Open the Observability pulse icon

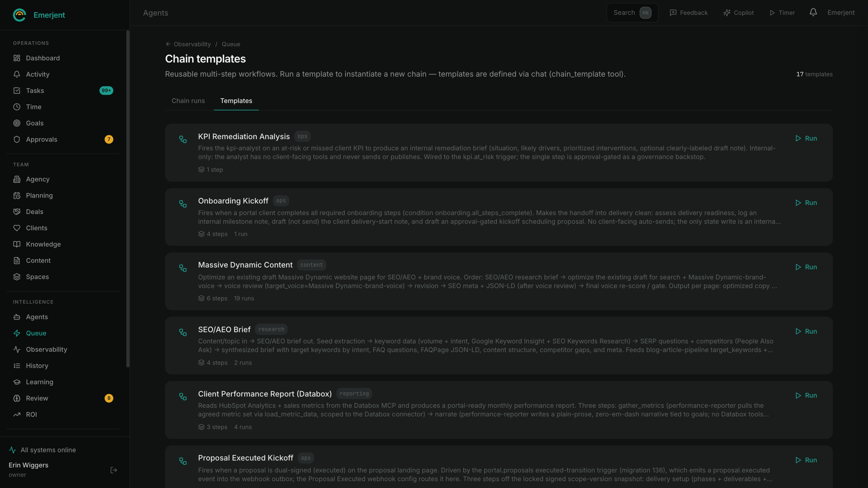pyautogui.click(x=17, y=349)
